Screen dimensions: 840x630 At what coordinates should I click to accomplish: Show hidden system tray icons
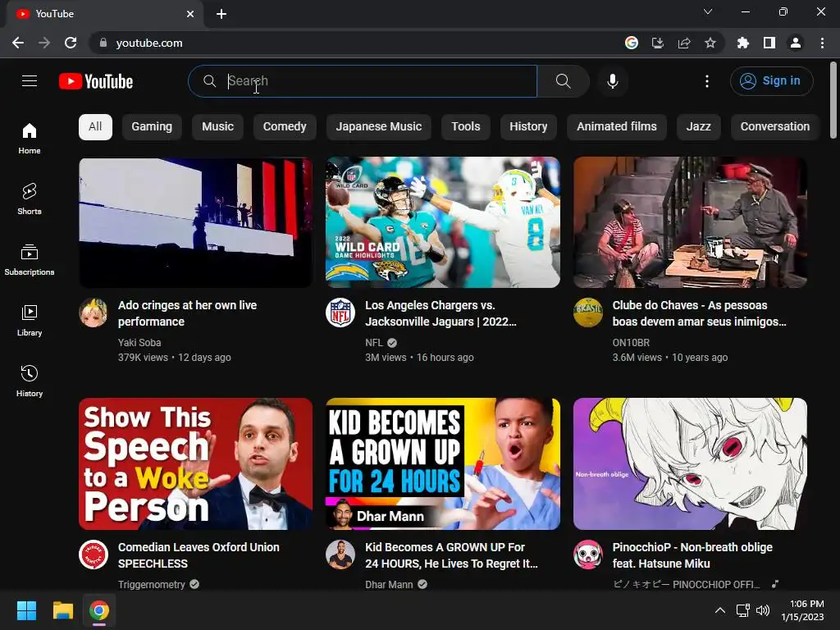(720, 610)
